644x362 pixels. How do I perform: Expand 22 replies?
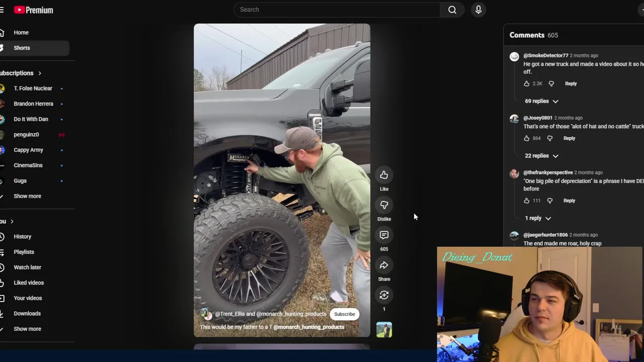(541, 156)
